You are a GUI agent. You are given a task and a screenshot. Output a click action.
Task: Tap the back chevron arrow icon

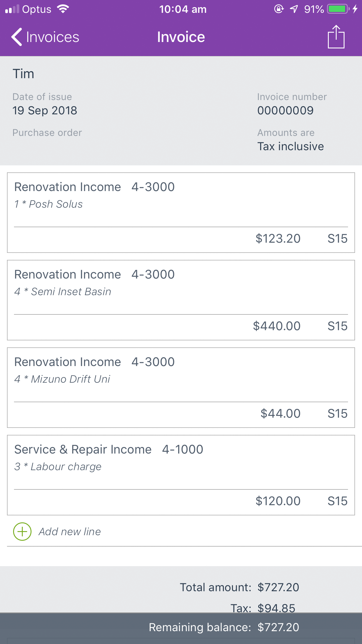(17, 37)
